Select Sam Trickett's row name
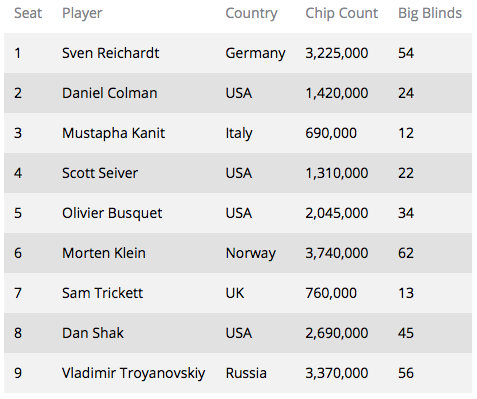Screen dimensions: 477x399 tap(102, 293)
